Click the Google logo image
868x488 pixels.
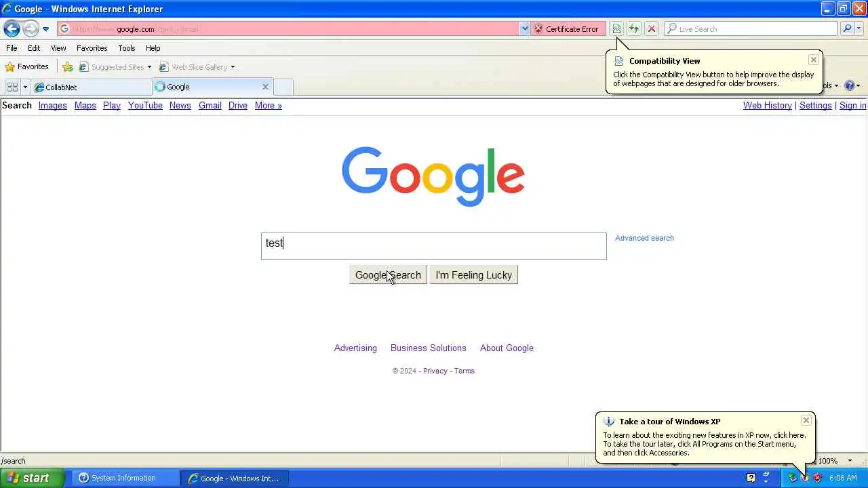[x=433, y=176]
